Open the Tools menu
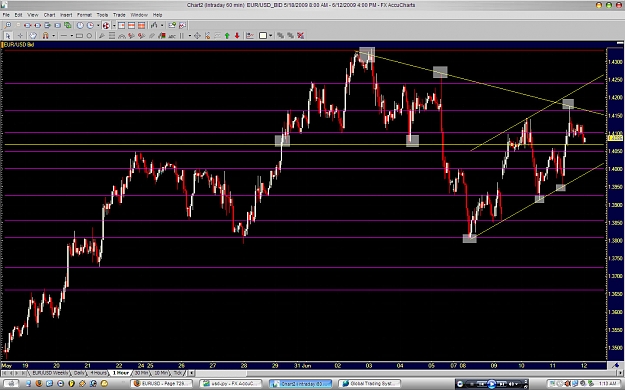Screen dimensions: 625x390 [x=102, y=15]
